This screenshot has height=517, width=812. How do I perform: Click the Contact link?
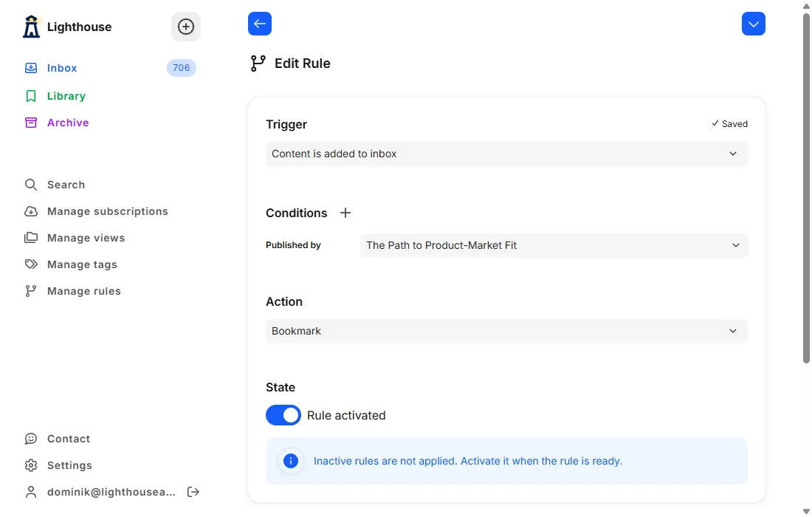click(x=68, y=439)
